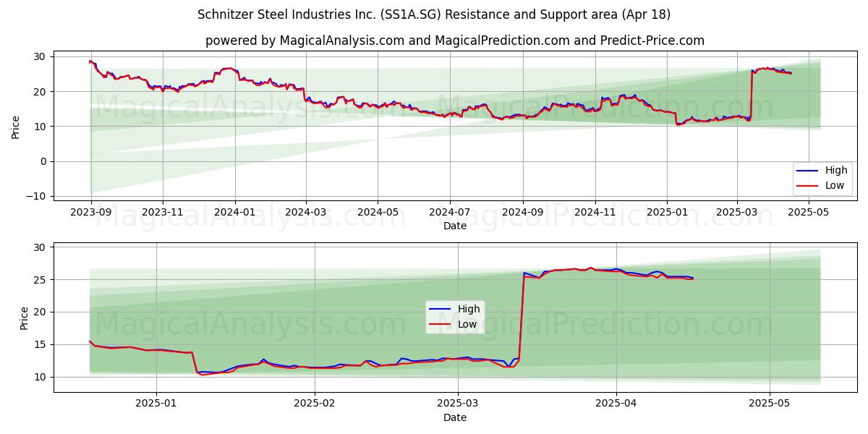Click the top chart's 'Date' axis label

pyautogui.click(x=455, y=226)
